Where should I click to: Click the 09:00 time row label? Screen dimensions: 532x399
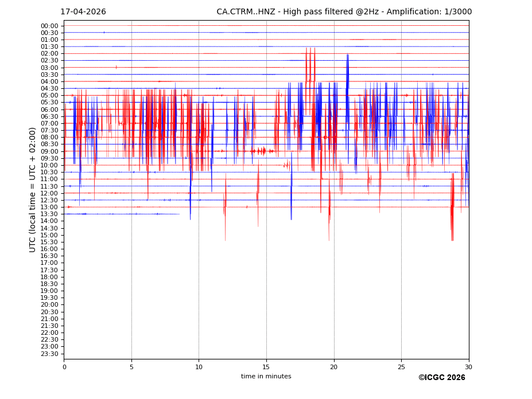tap(49, 151)
